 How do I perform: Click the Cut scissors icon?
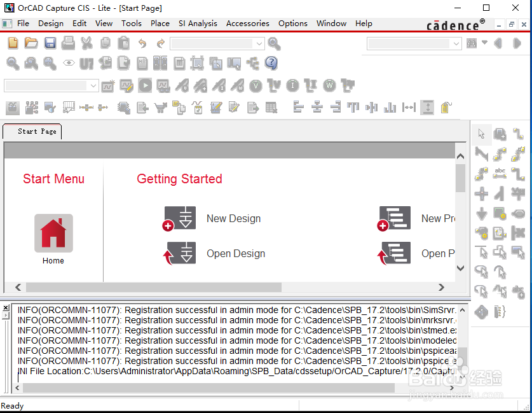point(87,43)
